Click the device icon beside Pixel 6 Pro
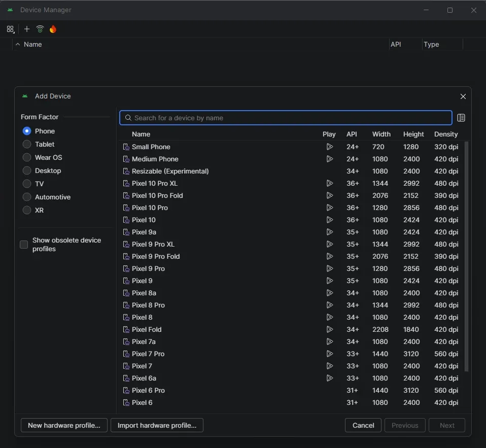 (126, 390)
